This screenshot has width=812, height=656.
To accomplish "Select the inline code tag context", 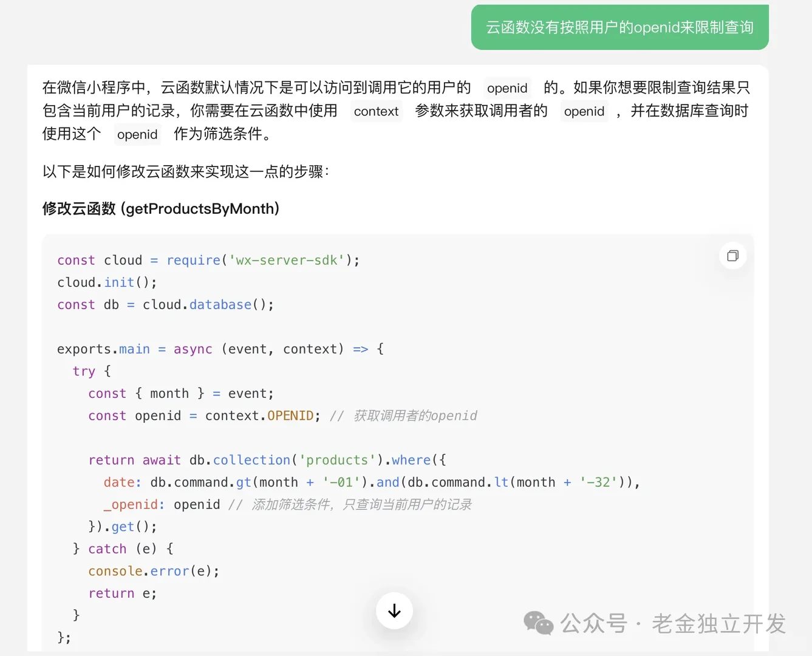I will pyautogui.click(x=376, y=111).
